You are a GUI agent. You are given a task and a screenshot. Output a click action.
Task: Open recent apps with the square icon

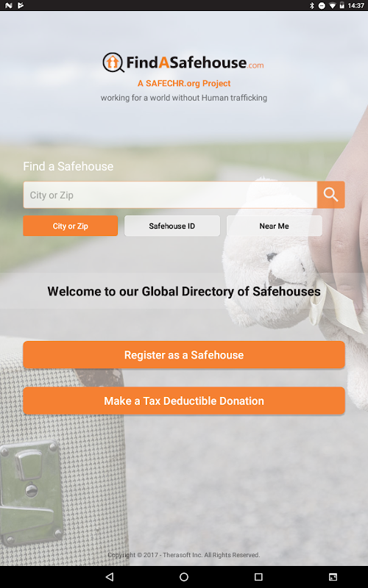click(258, 577)
